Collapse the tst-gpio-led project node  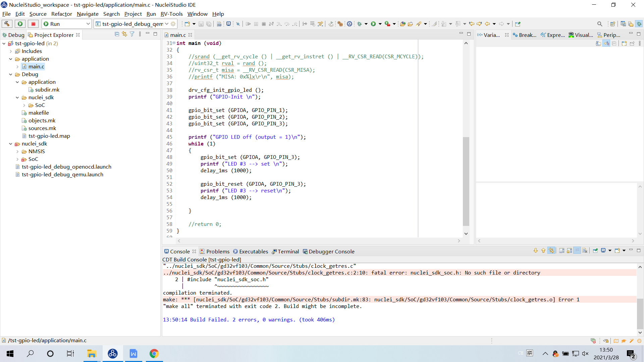coord(4,43)
